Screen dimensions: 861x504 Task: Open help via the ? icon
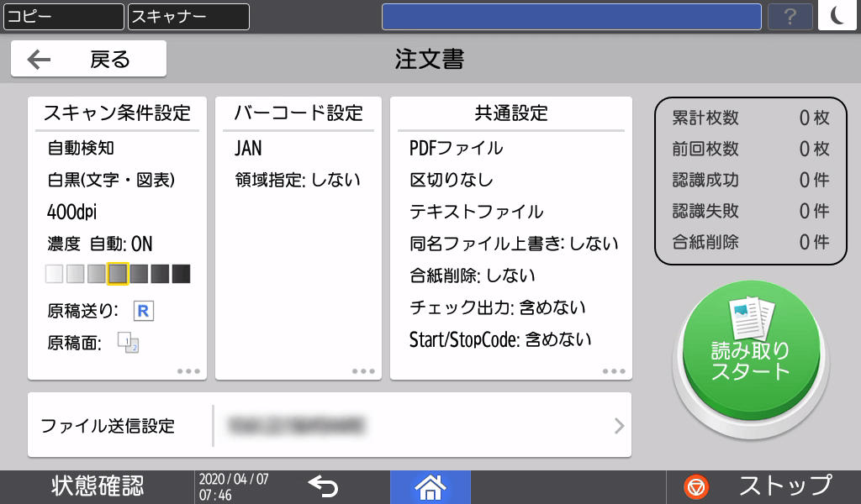(790, 15)
